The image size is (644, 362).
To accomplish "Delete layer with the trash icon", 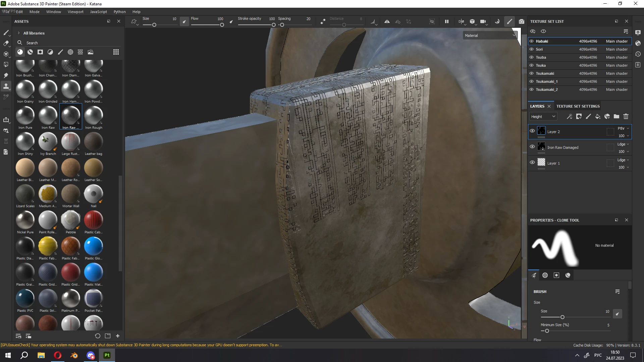I will click(x=626, y=116).
